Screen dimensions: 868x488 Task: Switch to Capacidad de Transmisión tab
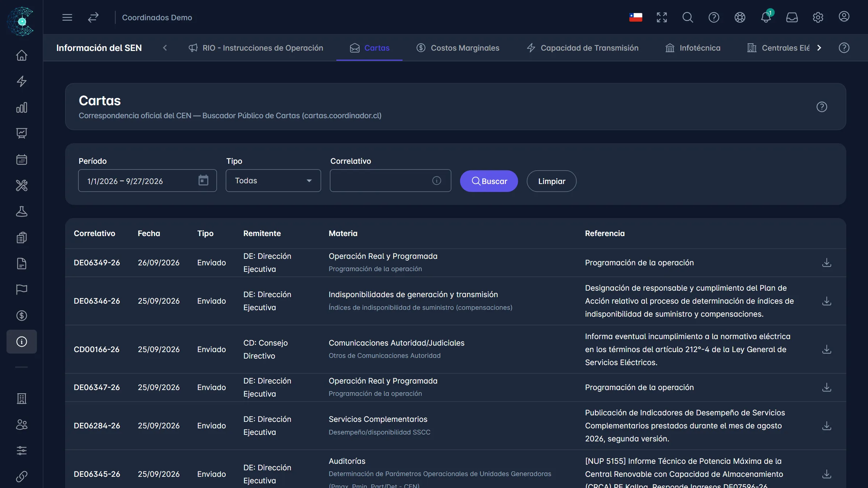point(583,48)
